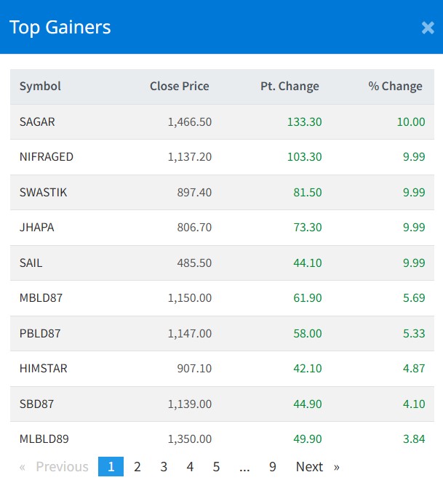This screenshot has height=504, width=443.
Task: Go to pagination page 3
Action: tap(164, 467)
